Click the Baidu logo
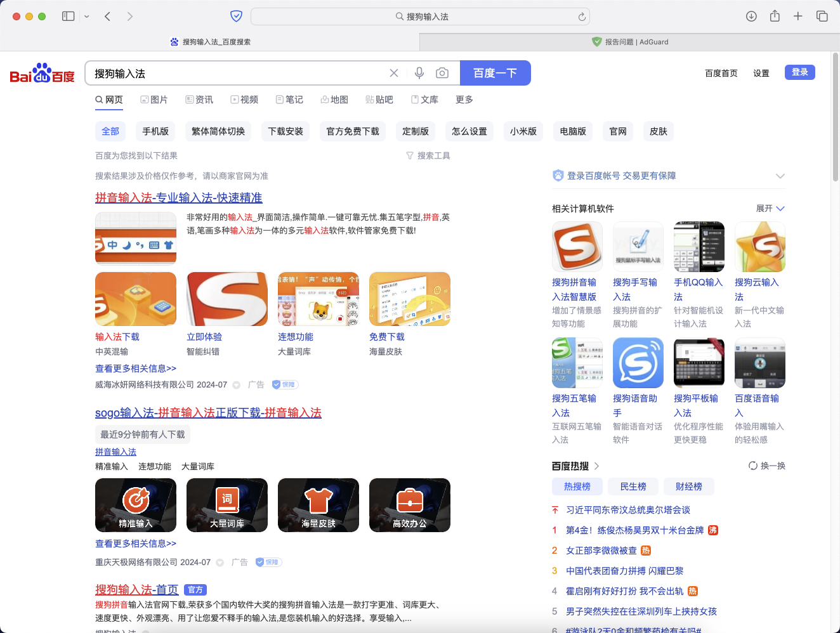The height and width of the screenshot is (633, 840). tap(43, 73)
